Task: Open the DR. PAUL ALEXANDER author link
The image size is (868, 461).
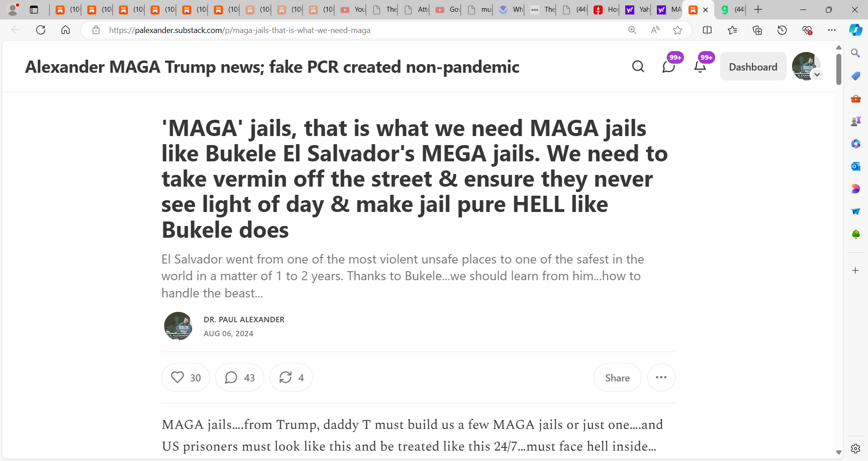Action: pyautogui.click(x=244, y=320)
